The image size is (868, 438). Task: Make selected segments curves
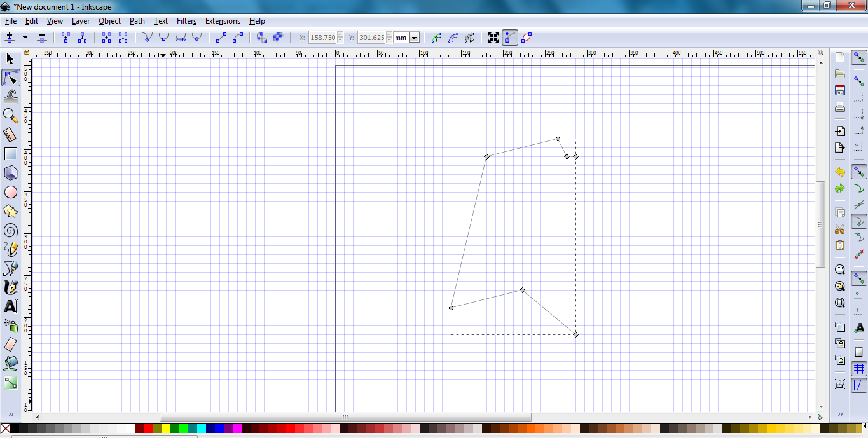click(237, 38)
